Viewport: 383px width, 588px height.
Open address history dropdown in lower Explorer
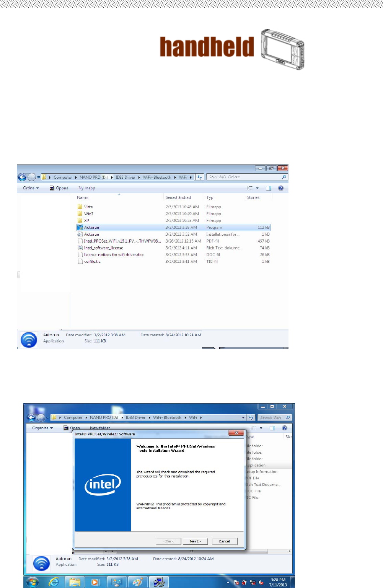coord(243,417)
